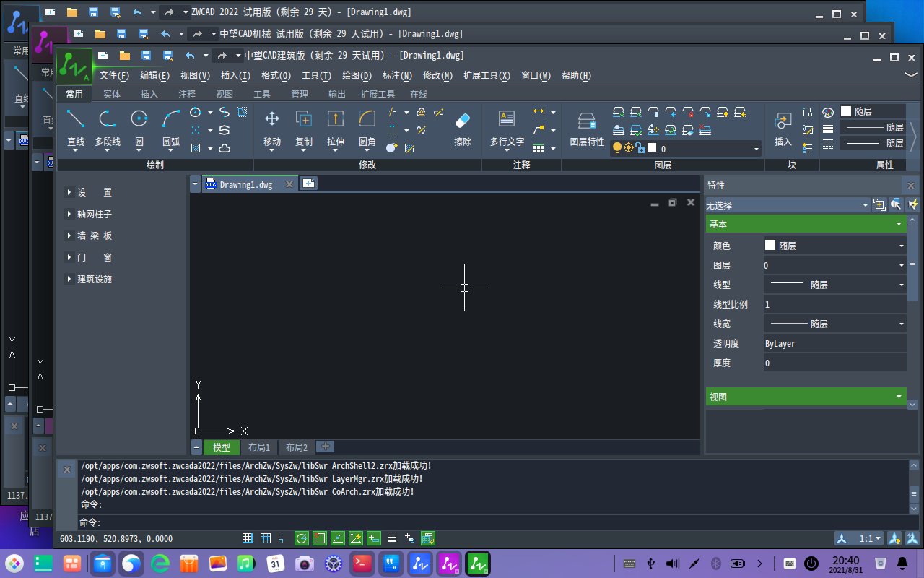Switch to the 注释 ribbon tab
The image size is (924, 578).
pos(187,94)
